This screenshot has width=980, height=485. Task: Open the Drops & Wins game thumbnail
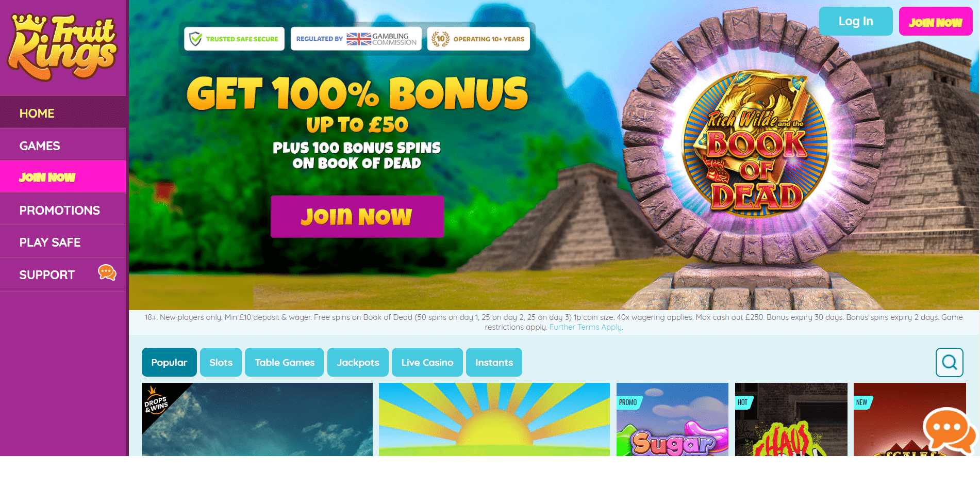click(257, 419)
